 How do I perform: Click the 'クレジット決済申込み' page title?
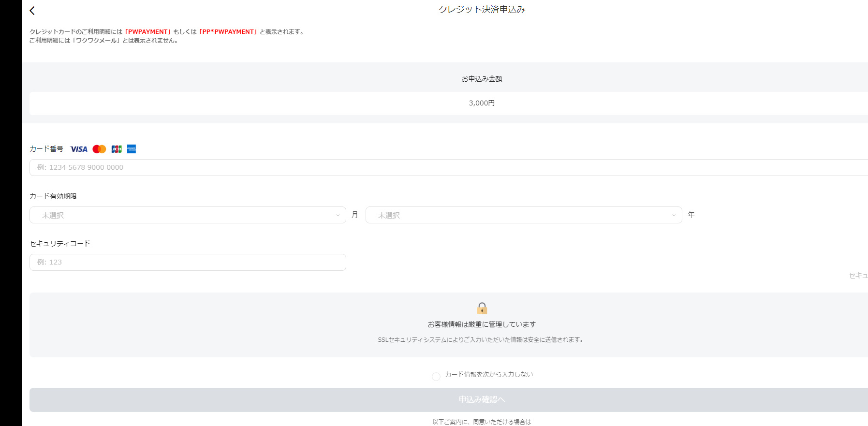click(x=482, y=10)
